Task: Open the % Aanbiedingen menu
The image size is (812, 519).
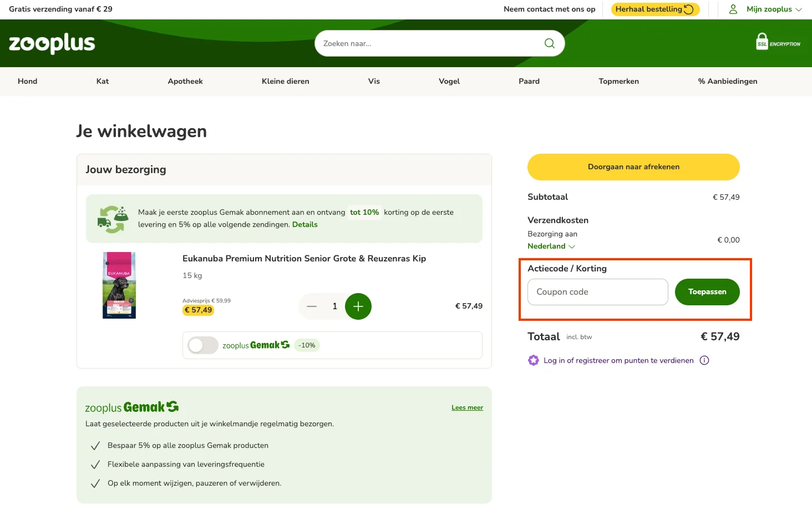Action: [x=727, y=81]
